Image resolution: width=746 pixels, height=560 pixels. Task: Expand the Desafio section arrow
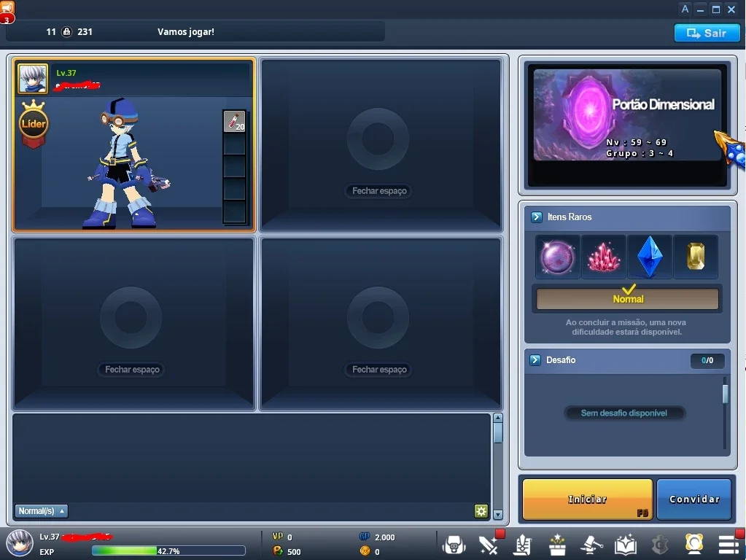click(x=535, y=359)
